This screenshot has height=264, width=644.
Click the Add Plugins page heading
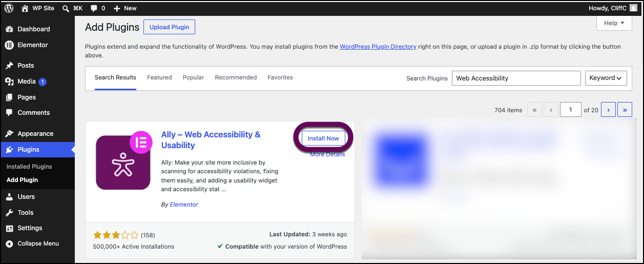click(112, 27)
